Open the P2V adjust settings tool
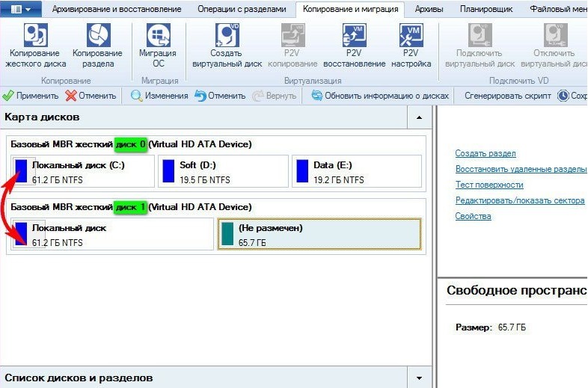The image size is (588, 388). (411, 46)
